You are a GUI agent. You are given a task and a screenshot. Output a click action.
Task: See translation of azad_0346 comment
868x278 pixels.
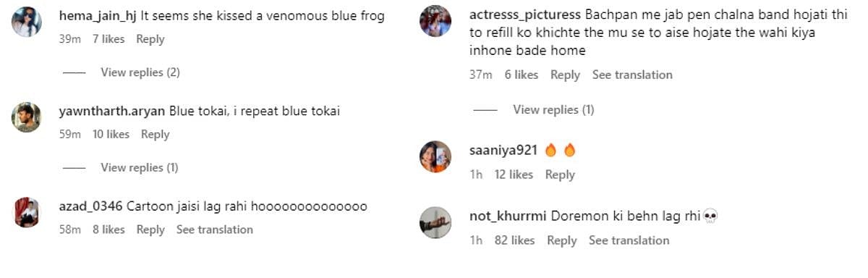click(215, 229)
